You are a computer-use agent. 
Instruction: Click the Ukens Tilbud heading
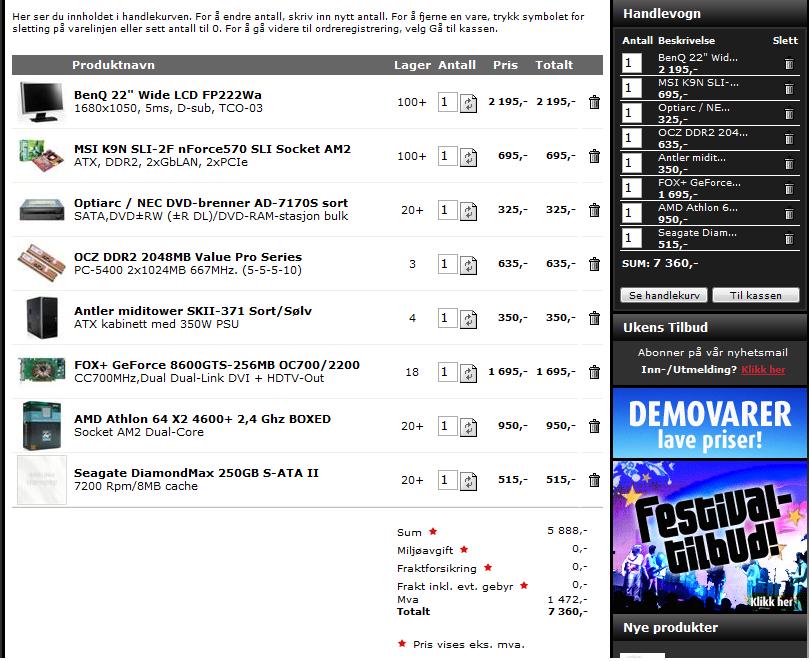coord(665,327)
